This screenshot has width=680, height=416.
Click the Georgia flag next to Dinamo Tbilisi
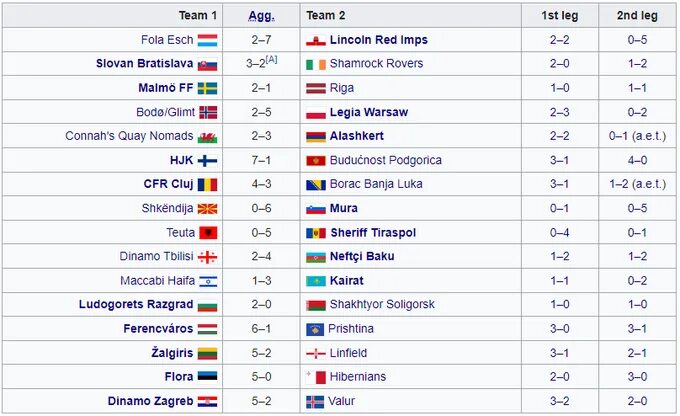pos(208,257)
